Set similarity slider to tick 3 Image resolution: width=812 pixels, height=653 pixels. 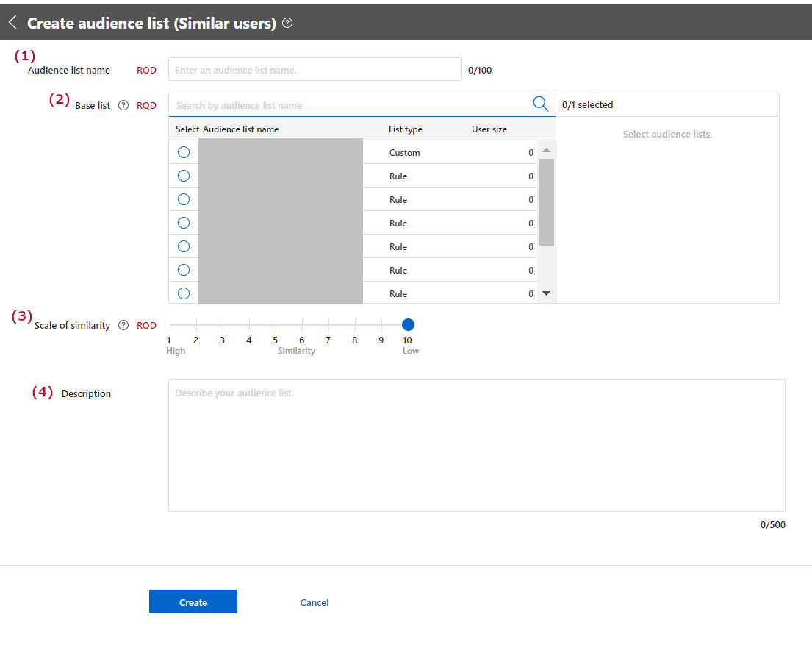point(223,324)
